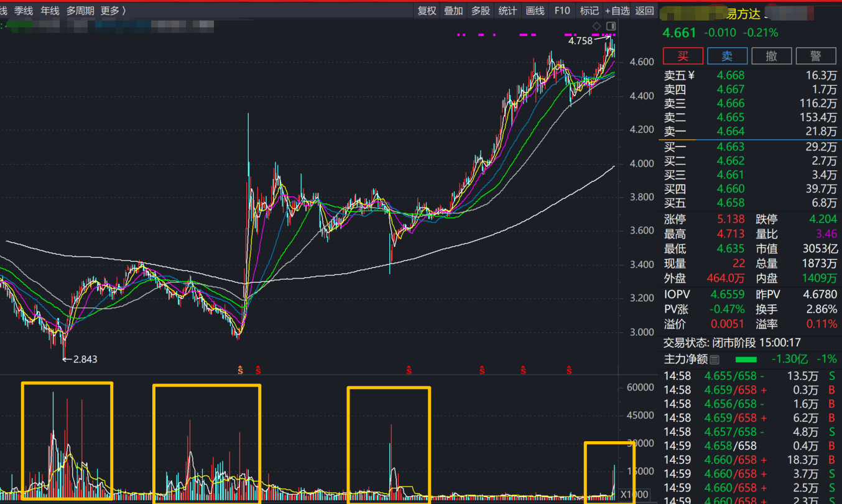
Task: Click the 撤 cancel order button
Action: click(771, 56)
